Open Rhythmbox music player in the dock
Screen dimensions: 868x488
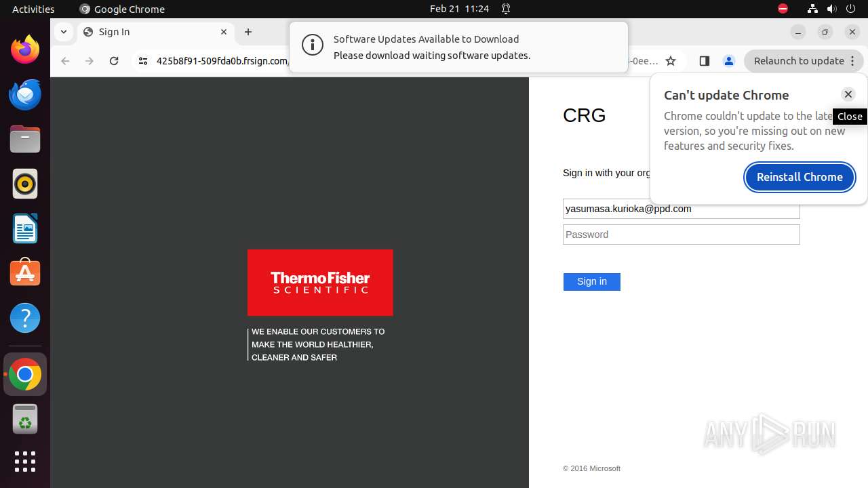(25, 184)
